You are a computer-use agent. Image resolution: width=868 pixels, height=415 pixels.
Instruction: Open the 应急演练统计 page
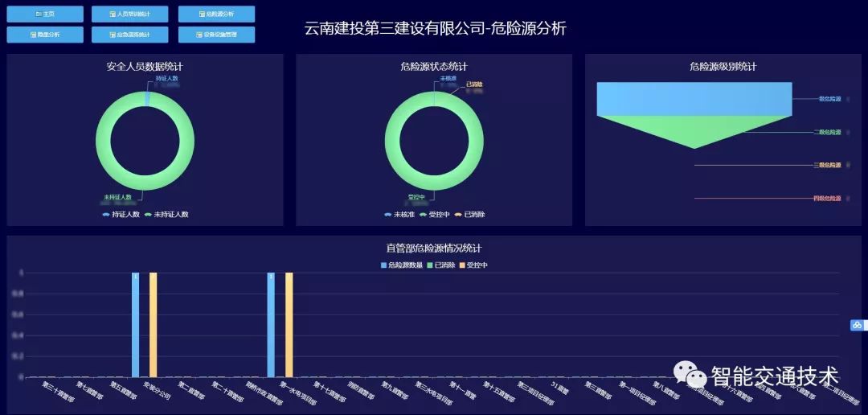click(130, 35)
